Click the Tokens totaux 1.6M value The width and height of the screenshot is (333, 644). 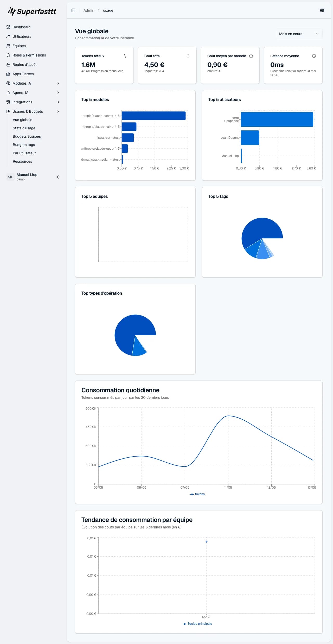tap(88, 65)
